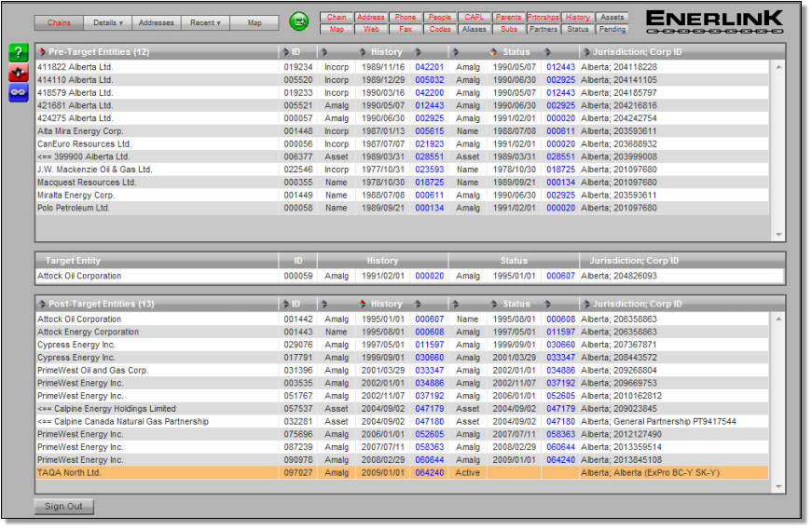The height and width of the screenshot is (530, 812).
Task: Click the Aliases shortcut button
Action: click(x=474, y=29)
